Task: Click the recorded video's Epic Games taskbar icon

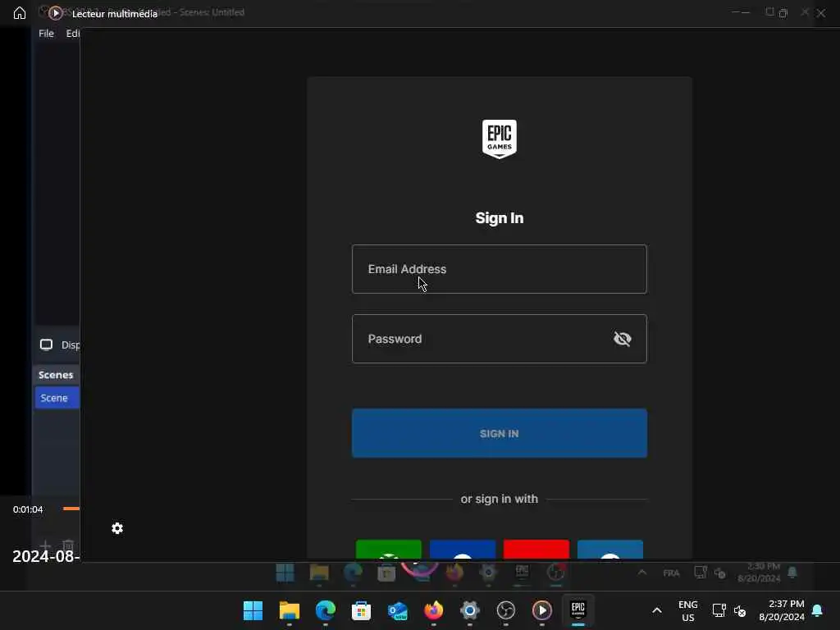Action: click(523, 572)
